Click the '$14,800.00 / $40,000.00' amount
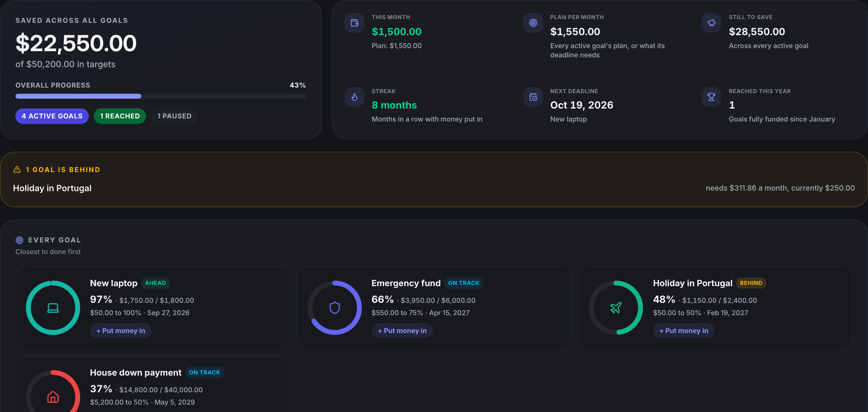 coord(161,390)
